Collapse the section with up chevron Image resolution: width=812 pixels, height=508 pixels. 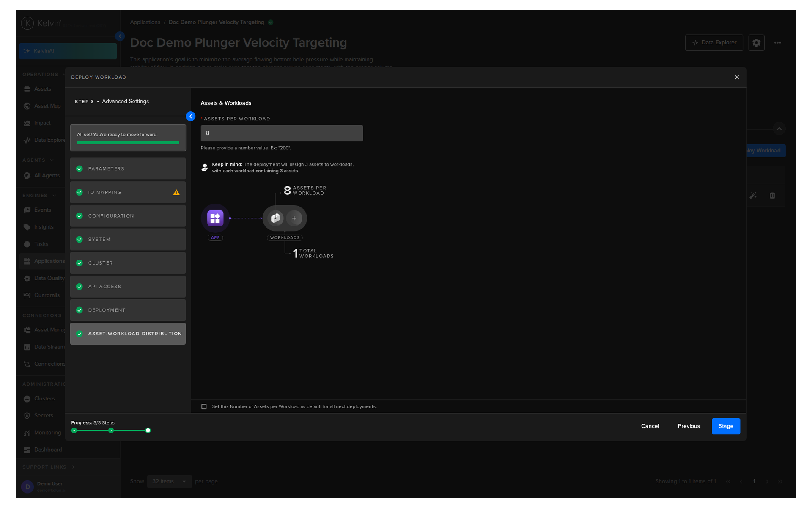(x=779, y=128)
